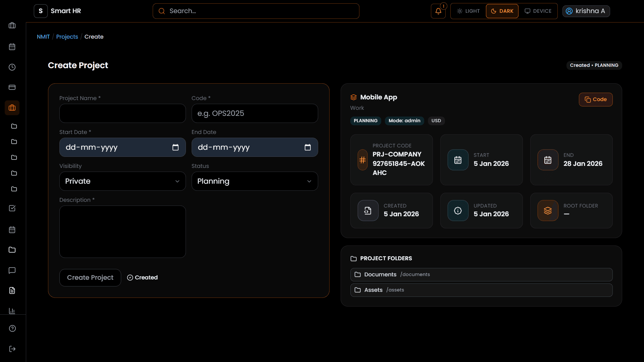Copy project code with Code button

pyautogui.click(x=596, y=99)
